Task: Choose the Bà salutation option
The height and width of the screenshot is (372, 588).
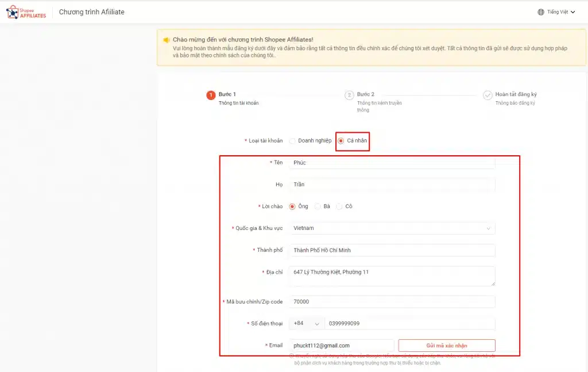Action: 318,206
